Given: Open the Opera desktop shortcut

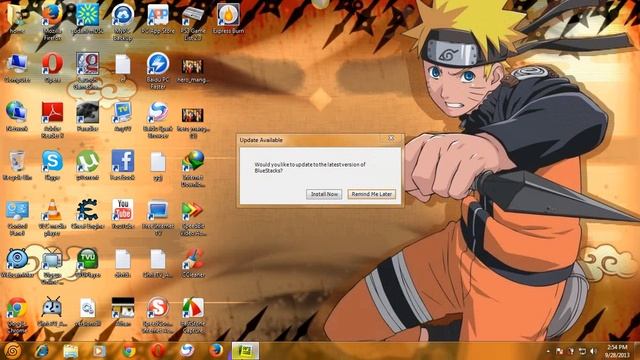Looking at the screenshot, I should pyautogui.click(x=52, y=67).
